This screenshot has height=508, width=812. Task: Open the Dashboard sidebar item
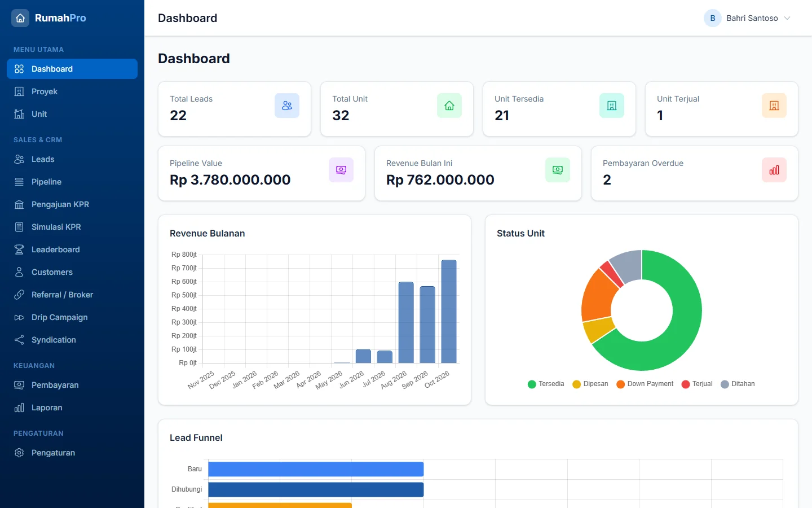(72, 69)
